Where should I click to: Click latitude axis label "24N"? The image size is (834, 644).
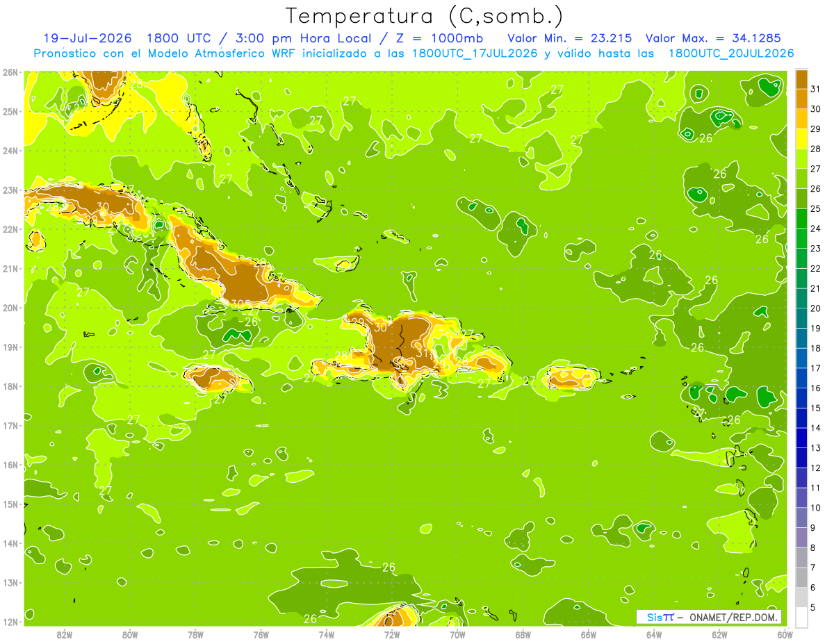point(10,151)
